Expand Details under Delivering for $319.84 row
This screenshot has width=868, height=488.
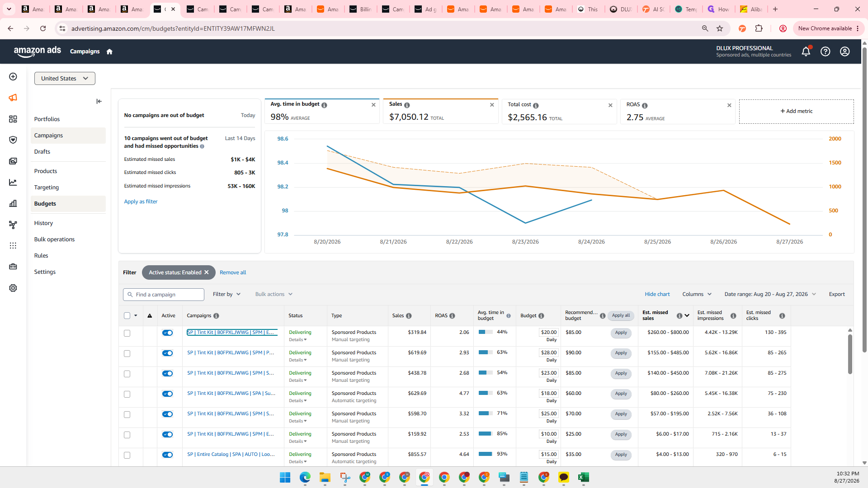pyautogui.click(x=297, y=340)
